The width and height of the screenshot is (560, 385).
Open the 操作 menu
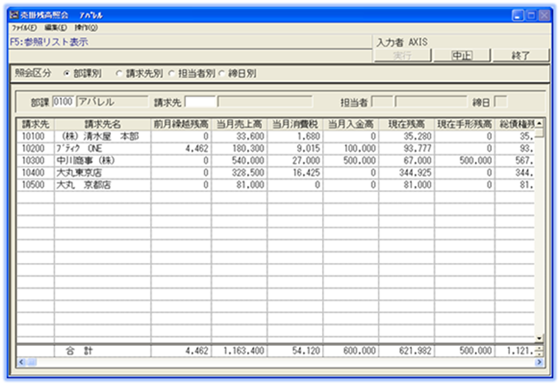click(86, 28)
